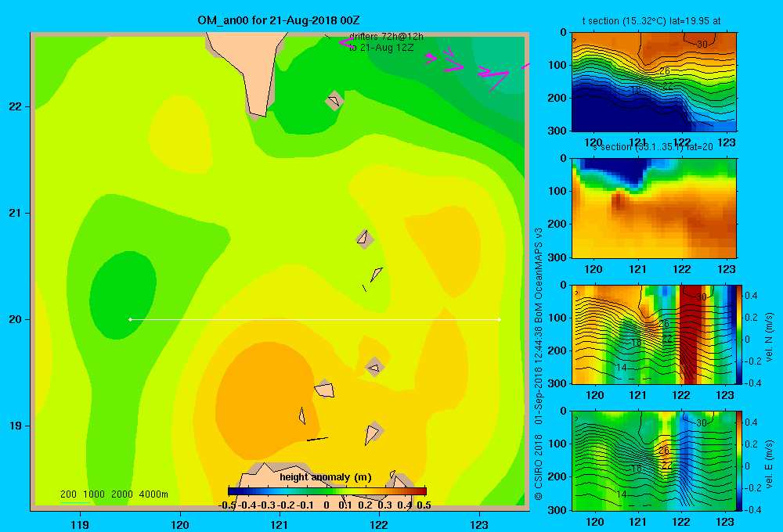The height and width of the screenshot is (532, 783).
Task: Click longitude label 123 on main map axis
Action: [479, 524]
